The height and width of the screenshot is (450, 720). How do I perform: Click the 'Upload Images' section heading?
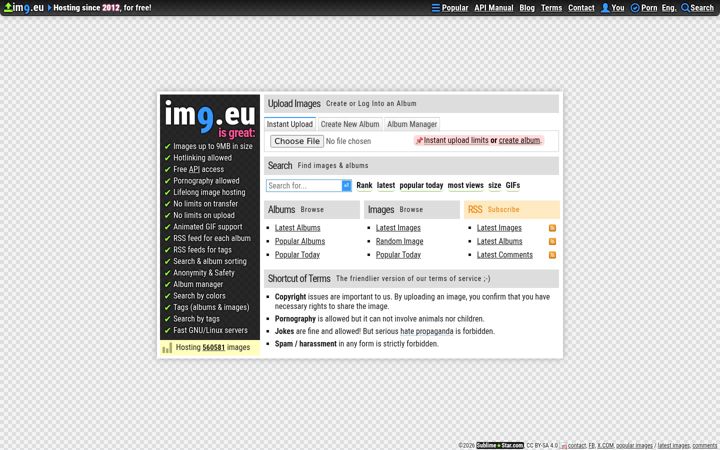[294, 104]
